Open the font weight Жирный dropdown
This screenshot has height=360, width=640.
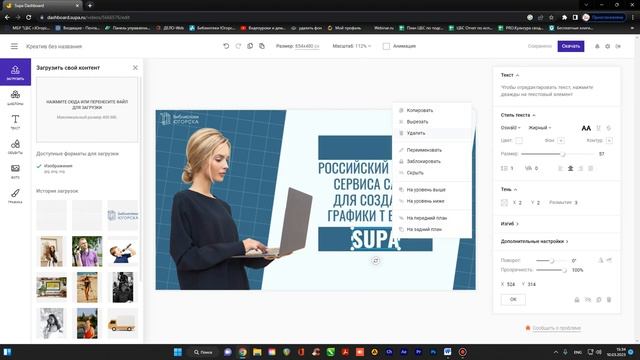pos(540,128)
